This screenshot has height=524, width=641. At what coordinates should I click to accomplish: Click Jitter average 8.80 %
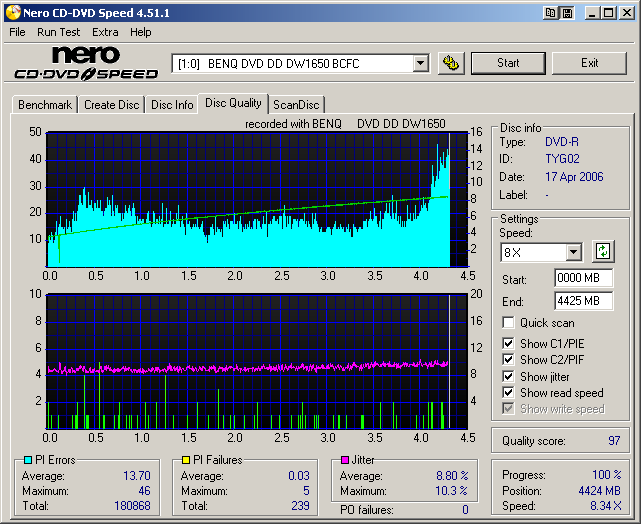452,476
